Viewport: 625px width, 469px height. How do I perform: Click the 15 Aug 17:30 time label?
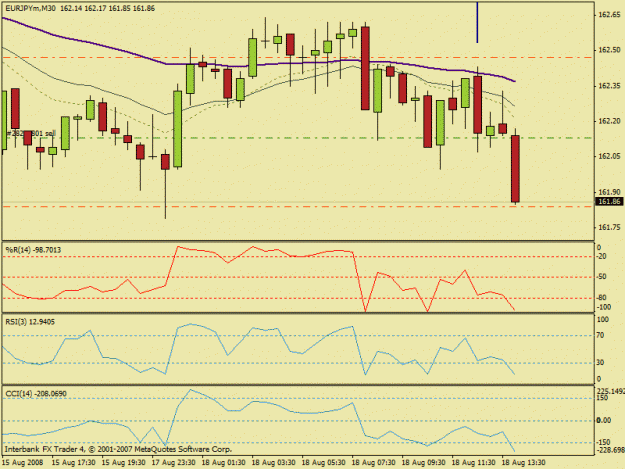click(x=73, y=463)
